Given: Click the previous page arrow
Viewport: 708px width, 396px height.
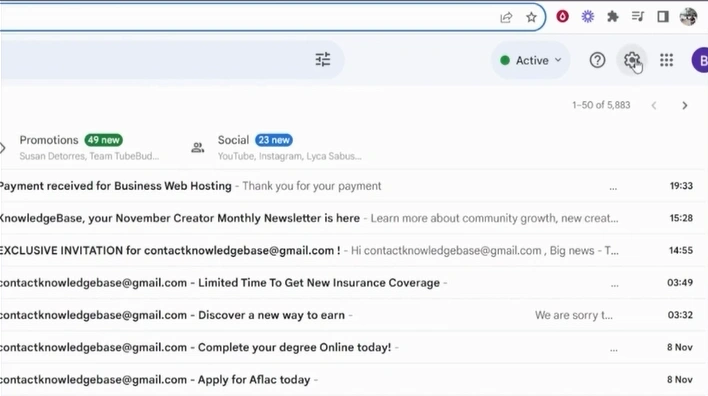Looking at the screenshot, I should pos(653,106).
